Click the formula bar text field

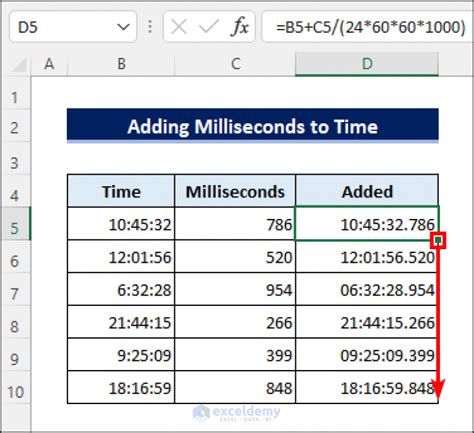[368, 27]
